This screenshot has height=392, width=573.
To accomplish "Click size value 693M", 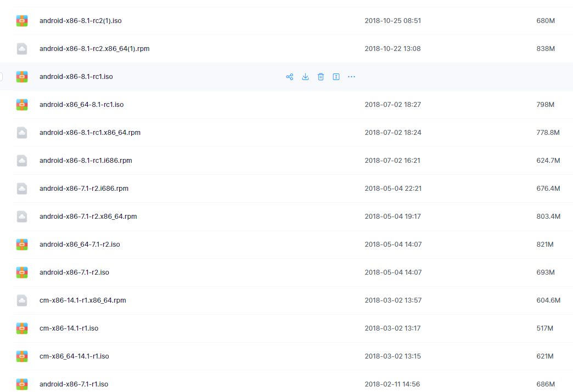I will (x=546, y=272).
